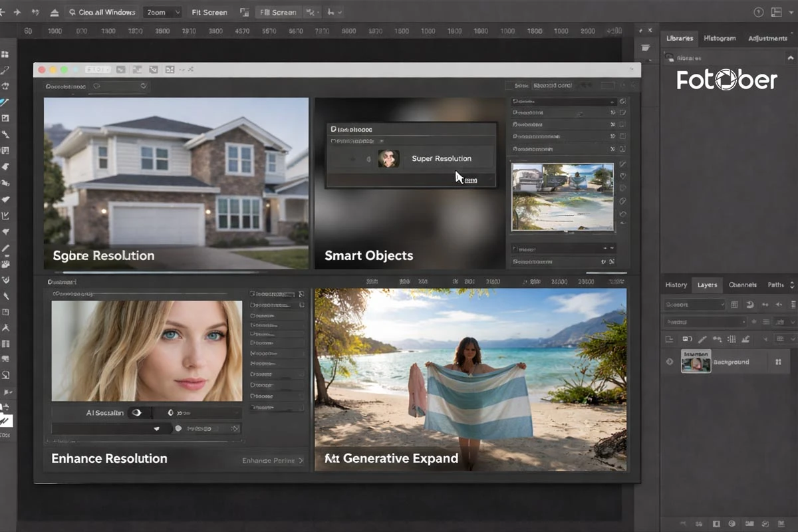
Task: Select the Move tool in the left toolbar
Action: [7, 55]
